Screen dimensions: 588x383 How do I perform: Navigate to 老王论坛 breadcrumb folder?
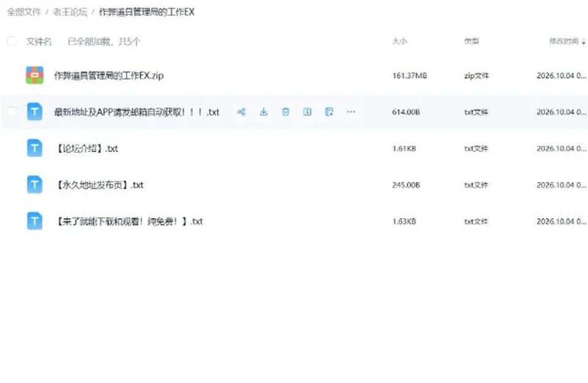pos(70,12)
